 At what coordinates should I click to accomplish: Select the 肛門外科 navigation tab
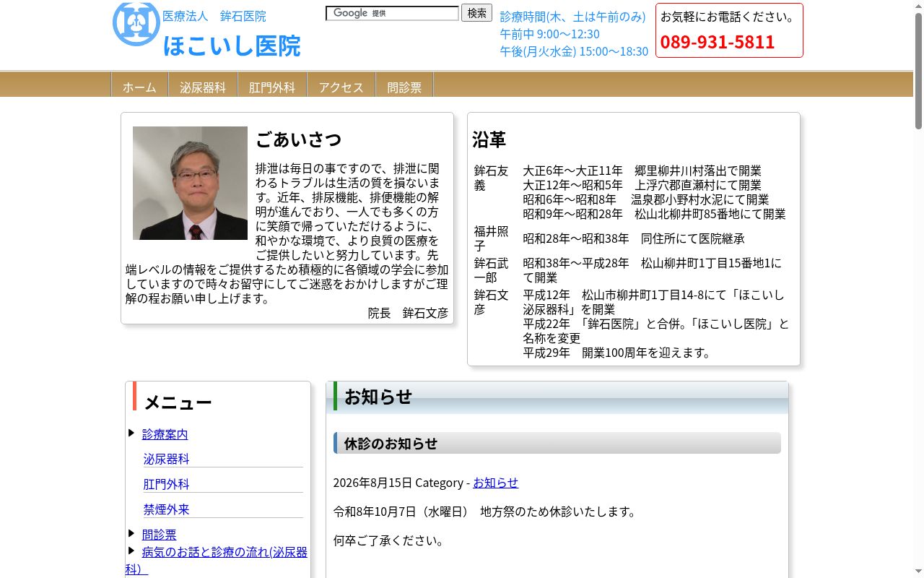click(272, 87)
